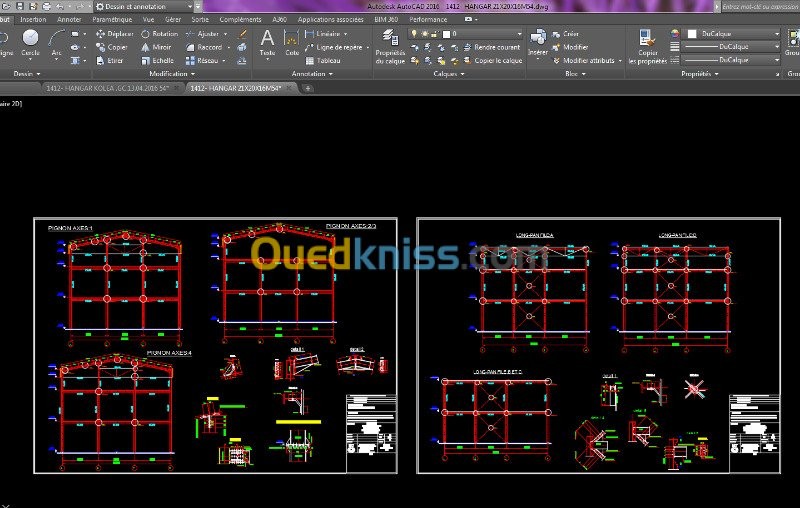Activate the Rotation tool
800x508 pixels.
(x=160, y=33)
